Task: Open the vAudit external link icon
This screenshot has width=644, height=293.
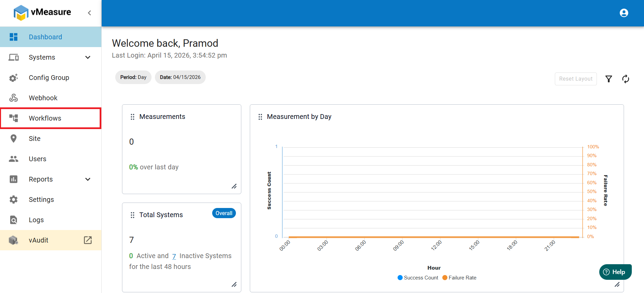Action: pos(88,240)
